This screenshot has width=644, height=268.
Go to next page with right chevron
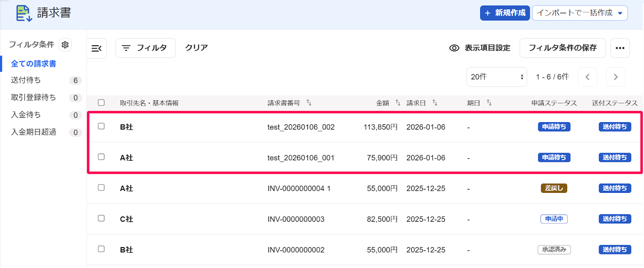click(615, 77)
